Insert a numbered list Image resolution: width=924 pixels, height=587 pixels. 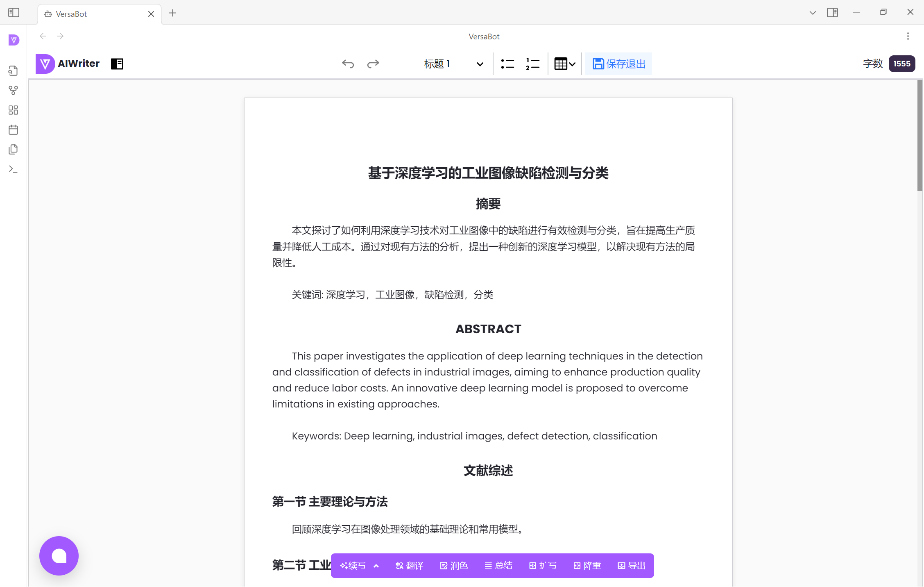532,64
